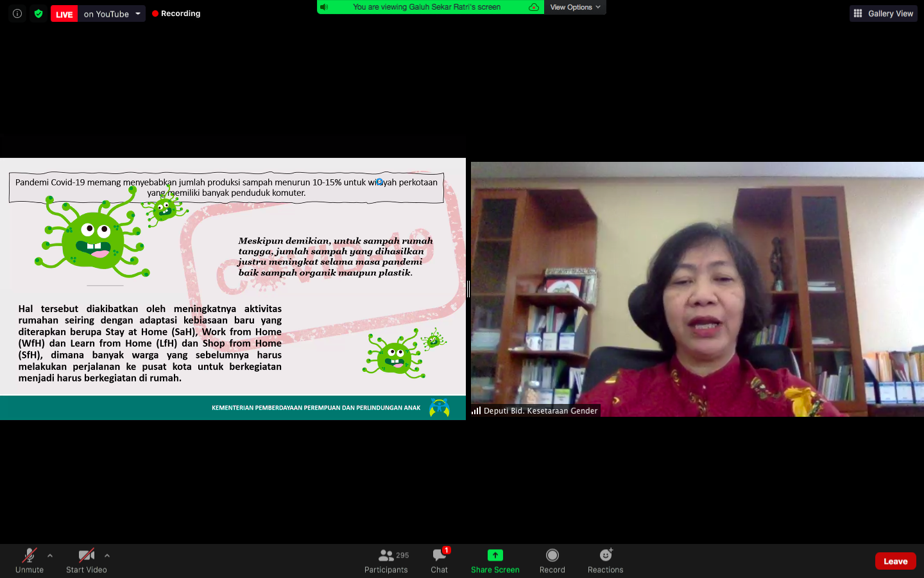Start recording with the Record icon
The image size is (924, 578).
click(x=552, y=561)
